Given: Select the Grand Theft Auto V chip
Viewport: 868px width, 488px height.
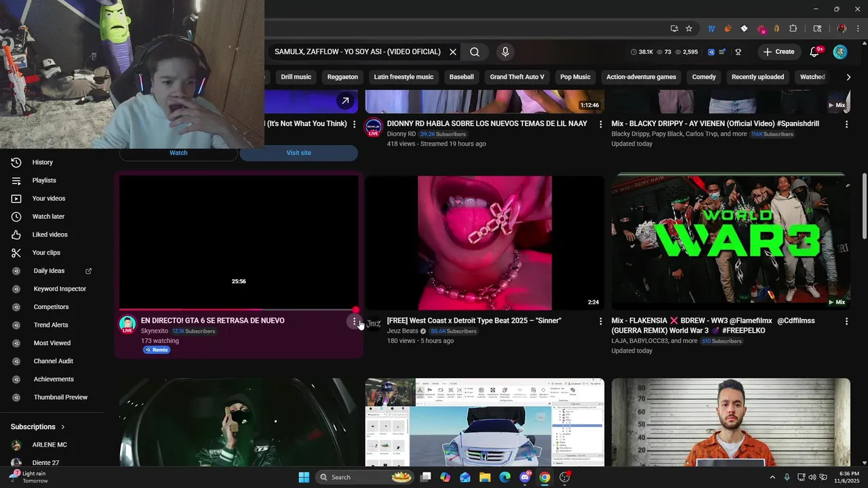Looking at the screenshot, I should [x=517, y=77].
